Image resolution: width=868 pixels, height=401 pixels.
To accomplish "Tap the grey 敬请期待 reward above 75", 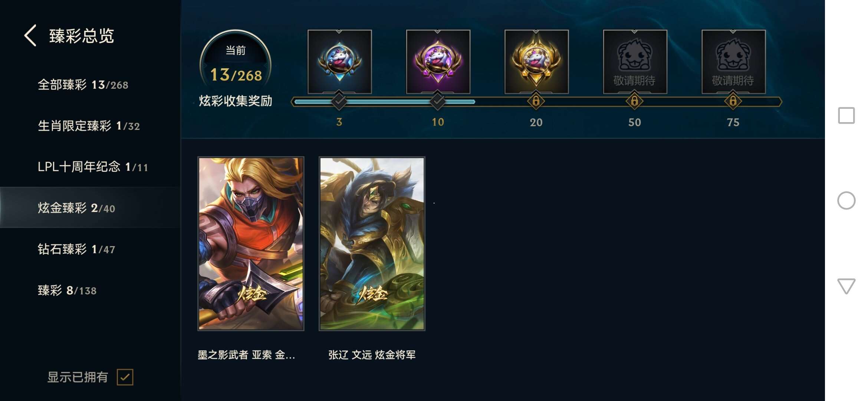I will (733, 62).
